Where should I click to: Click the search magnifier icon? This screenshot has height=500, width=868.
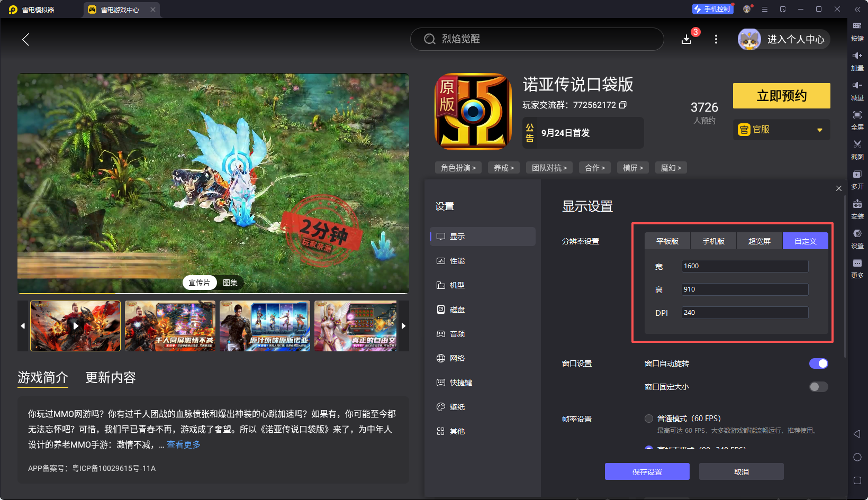click(x=429, y=39)
